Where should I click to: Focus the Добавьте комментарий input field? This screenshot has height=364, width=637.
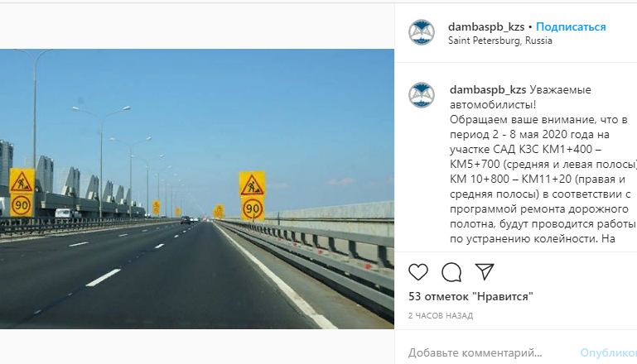click(488, 353)
